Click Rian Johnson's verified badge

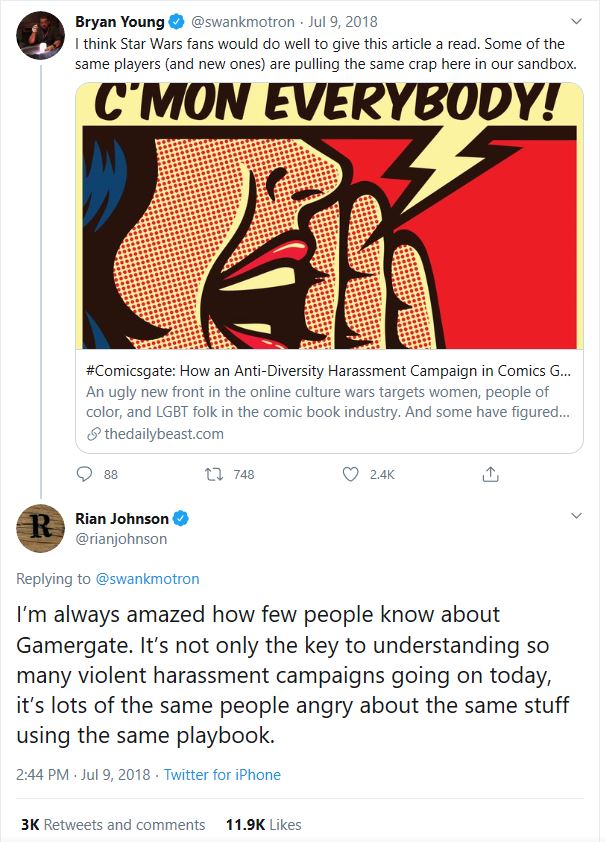click(x=181, y=518)
